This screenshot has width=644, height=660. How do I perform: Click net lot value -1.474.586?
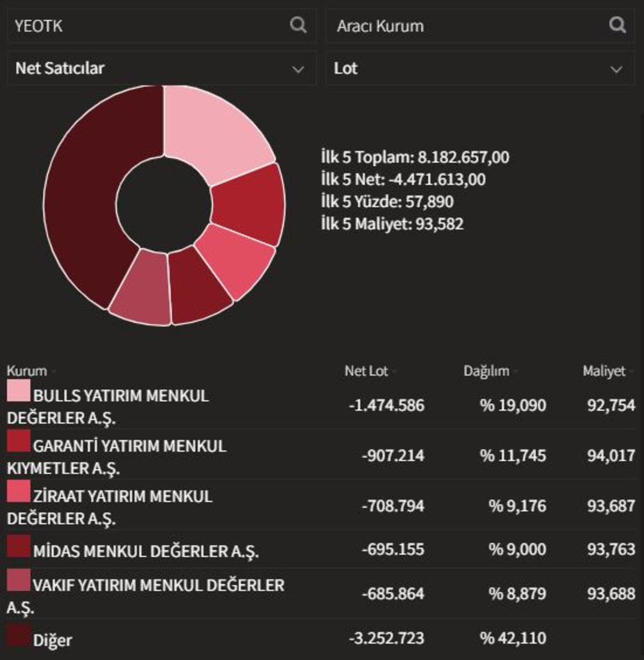tap(386, 405)
